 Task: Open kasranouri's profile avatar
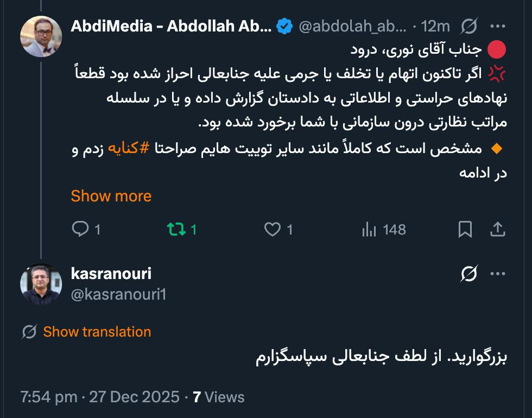point(41,284)
